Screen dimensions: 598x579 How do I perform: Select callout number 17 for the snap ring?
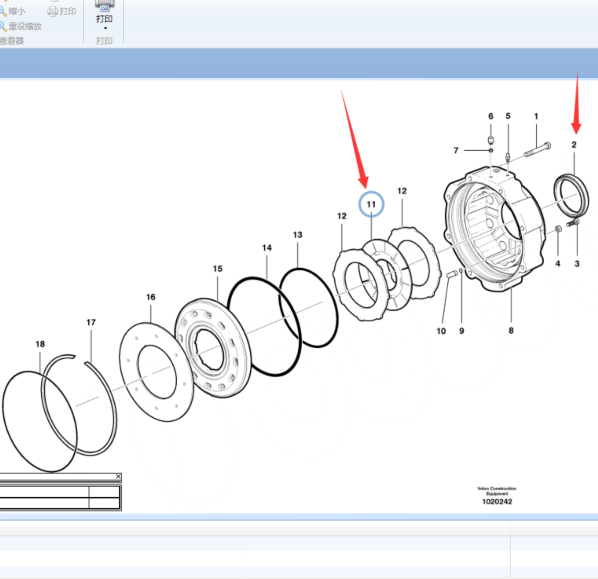tap(91, 322)
